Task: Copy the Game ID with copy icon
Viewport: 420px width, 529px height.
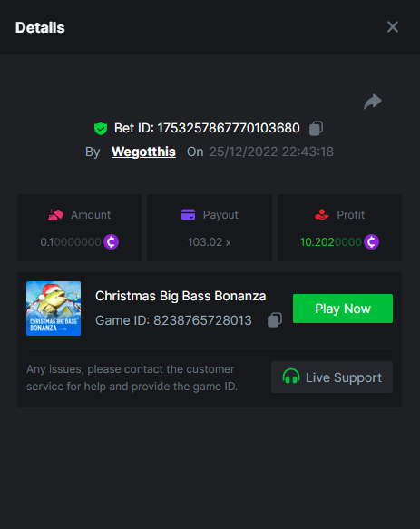Action: coord(275,319)
